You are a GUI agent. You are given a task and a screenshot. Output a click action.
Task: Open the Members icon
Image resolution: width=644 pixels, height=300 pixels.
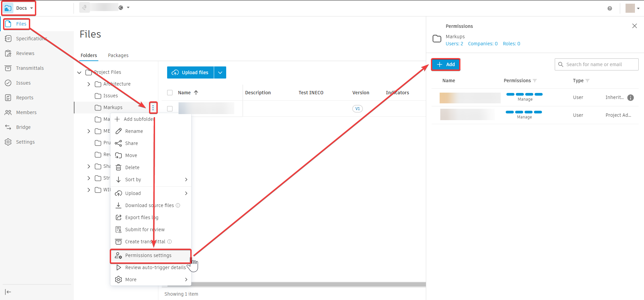pos(8,112)
